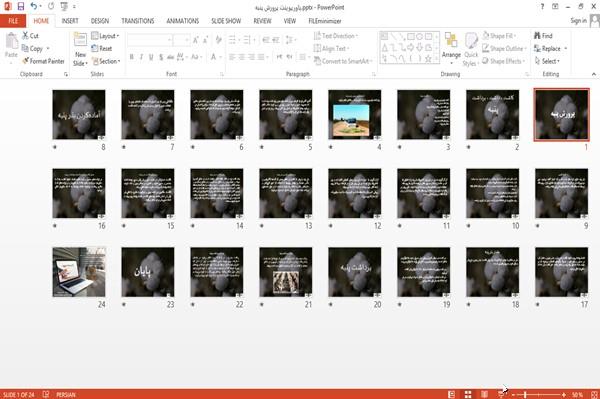Click the Arrange icon in Drawing group
Screen dimensions: 600x399
coord(451,41)
